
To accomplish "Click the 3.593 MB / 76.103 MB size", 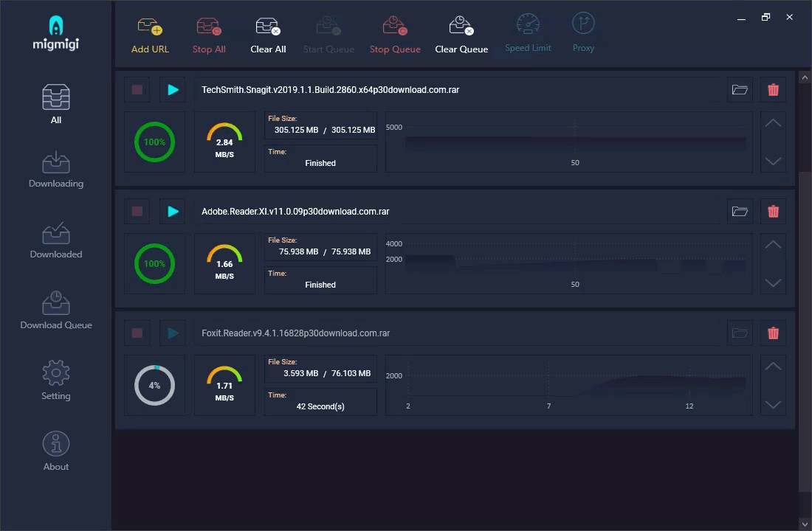I will pyautogui.click(x=327, y=373).
